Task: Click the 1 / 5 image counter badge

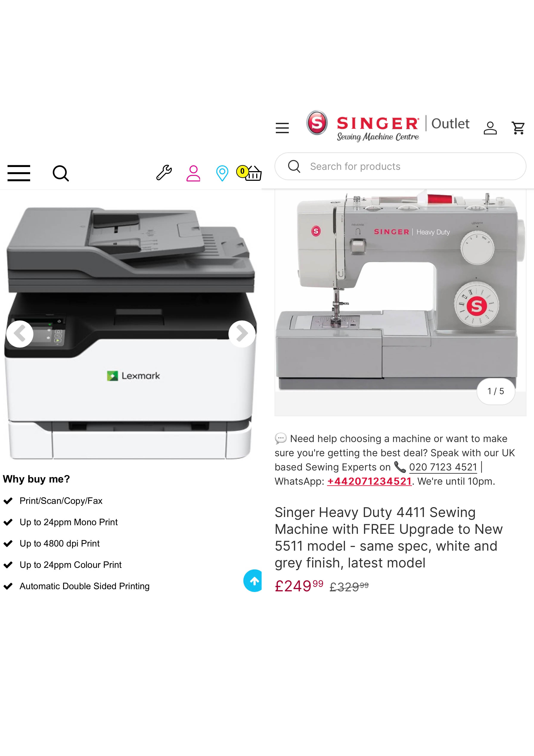Action: tap(495, 391)
